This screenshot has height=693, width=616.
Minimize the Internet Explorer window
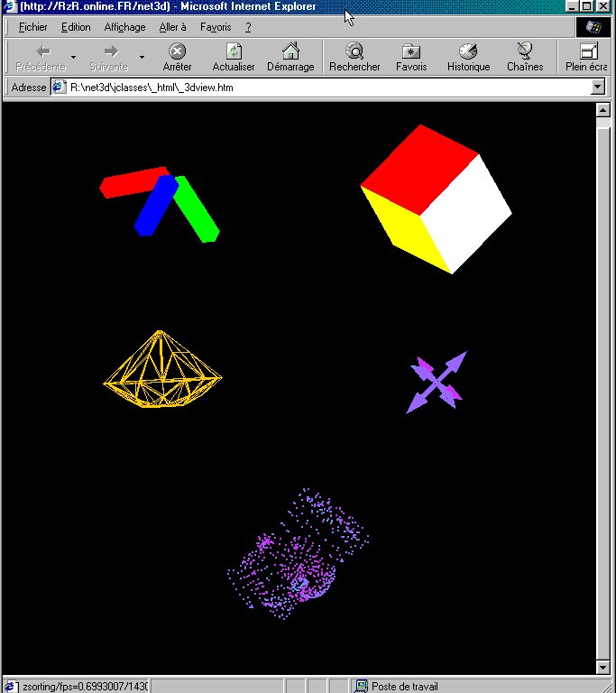pos(573,6)
